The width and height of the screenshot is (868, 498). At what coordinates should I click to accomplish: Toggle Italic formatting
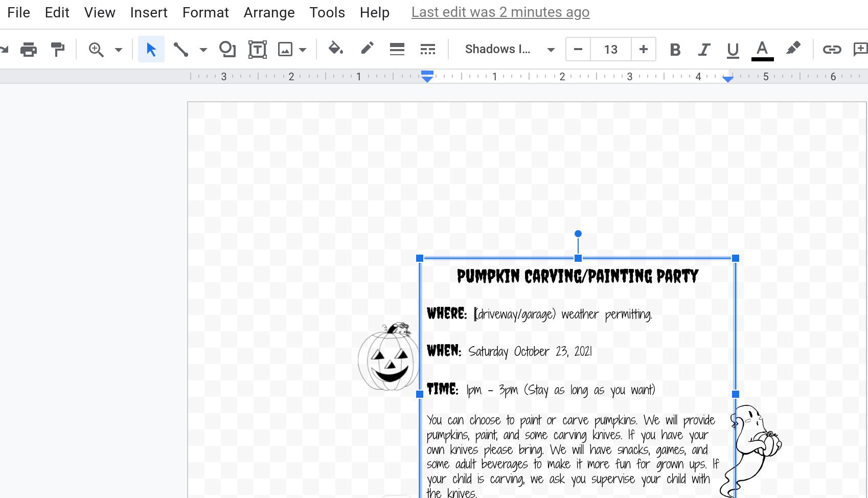pos(704,50)
